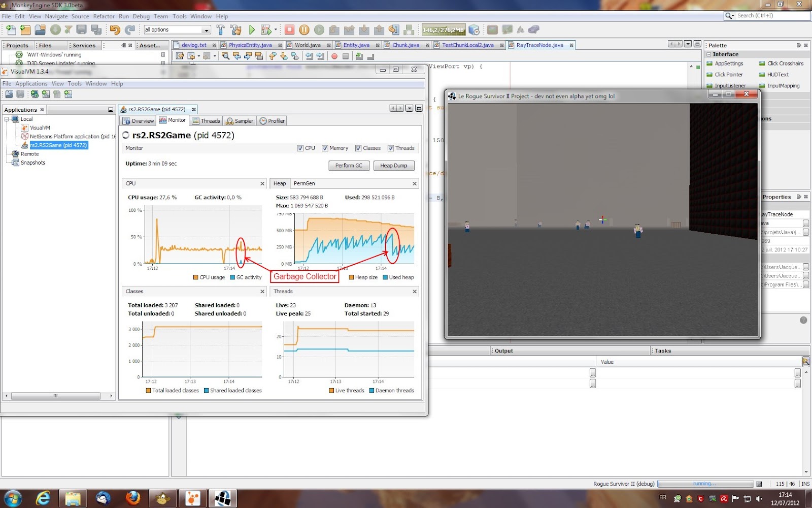
Task: Uncheck the CPU monitor checkbox
Action: (x=300, y=148)
